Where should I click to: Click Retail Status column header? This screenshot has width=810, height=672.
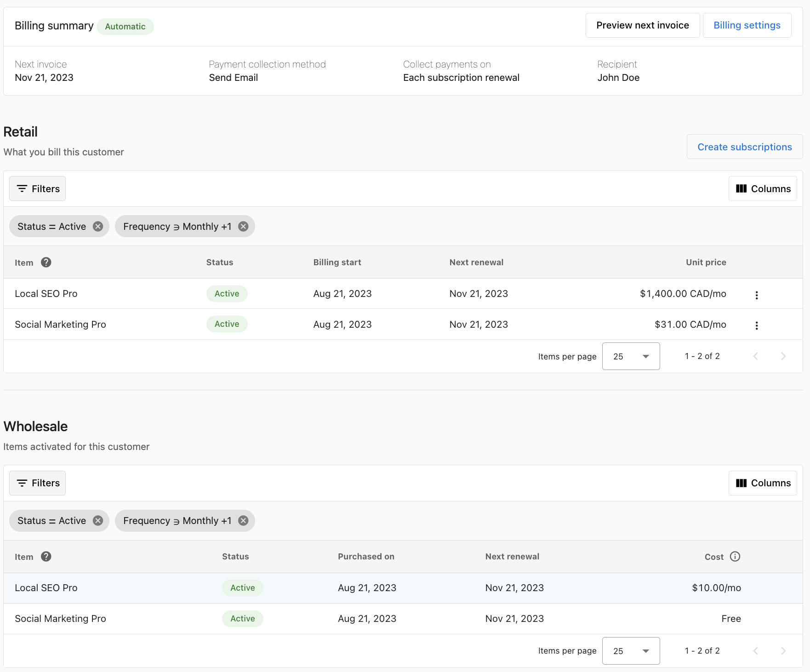(x=220, y=262)
